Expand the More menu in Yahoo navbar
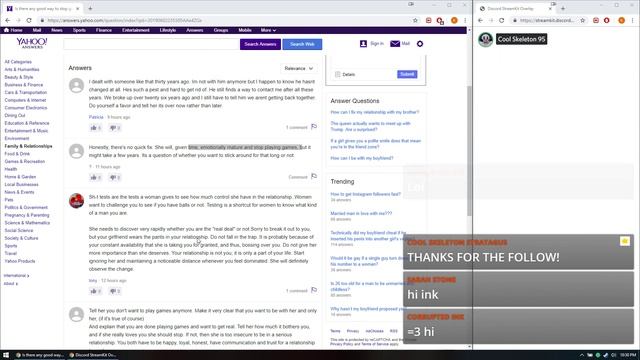640x360 pixels. 268,30
